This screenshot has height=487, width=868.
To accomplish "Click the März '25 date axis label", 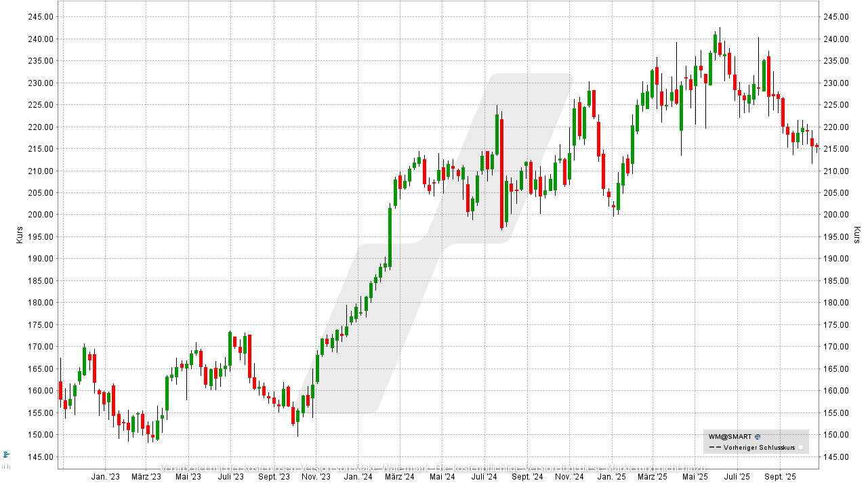I will click(x=653, y=477).
